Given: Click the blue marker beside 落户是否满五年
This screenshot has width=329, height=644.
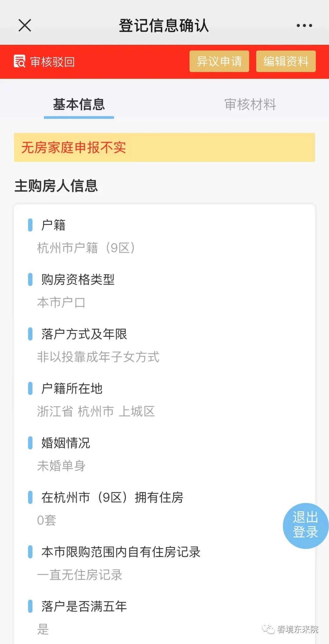Looking at the screenshot, I should click(30, 606).
